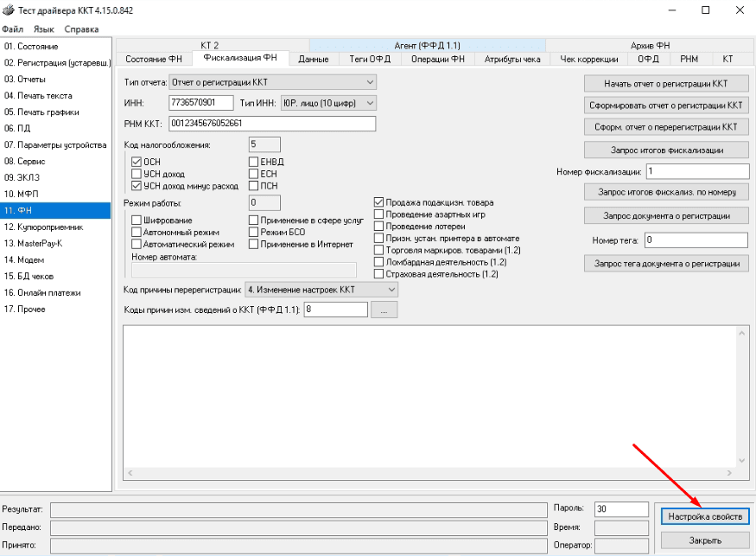Viewport: 756px width, 556px height.
Task: Switch to the Состояние ФН tab
Action: [153, 60]
